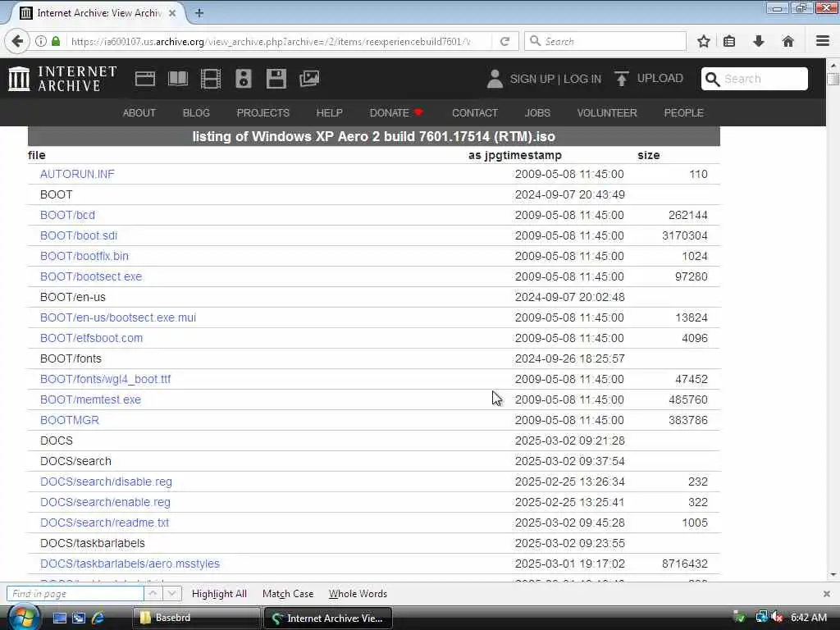
Task: Bookmark this page with the star icon
Action: point(703,41)
